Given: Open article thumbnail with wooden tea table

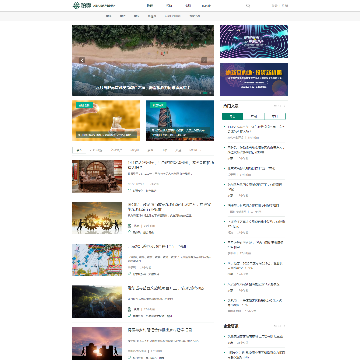Looking at the screenshot, I should point(97,176).
